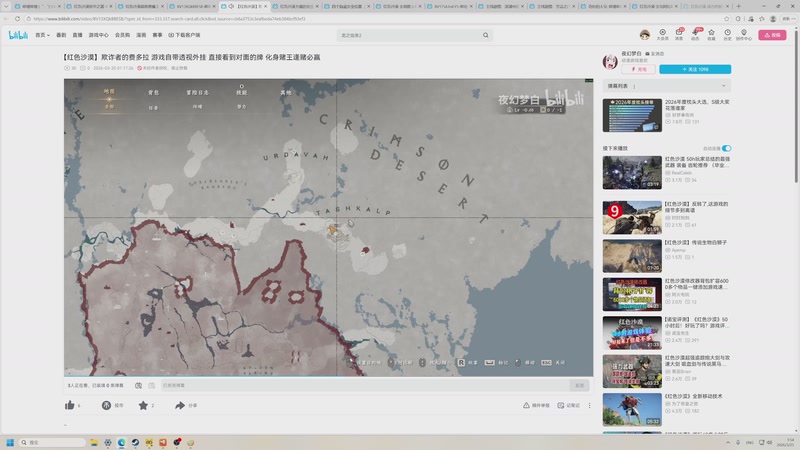Open Windows Start button
Image resolution: width=800 pixels, height=450 pixels.
click(10, 442)
